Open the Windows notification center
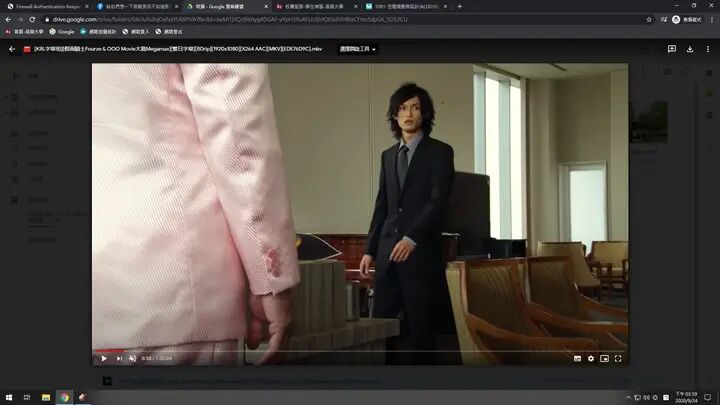The image size is (720, 405). pyautogui.click(x=708, y=397)
